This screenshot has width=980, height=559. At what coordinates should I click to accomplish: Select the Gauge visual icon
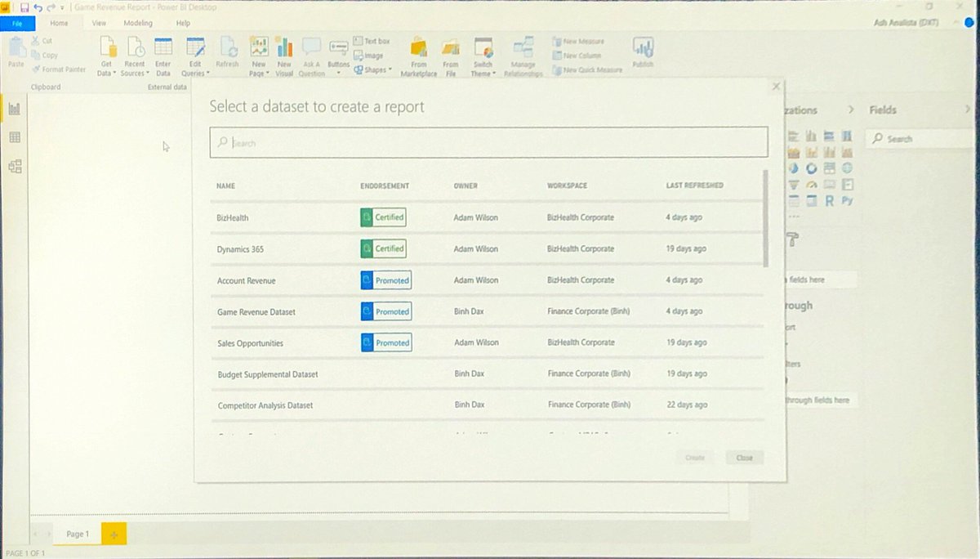point(811,184)
